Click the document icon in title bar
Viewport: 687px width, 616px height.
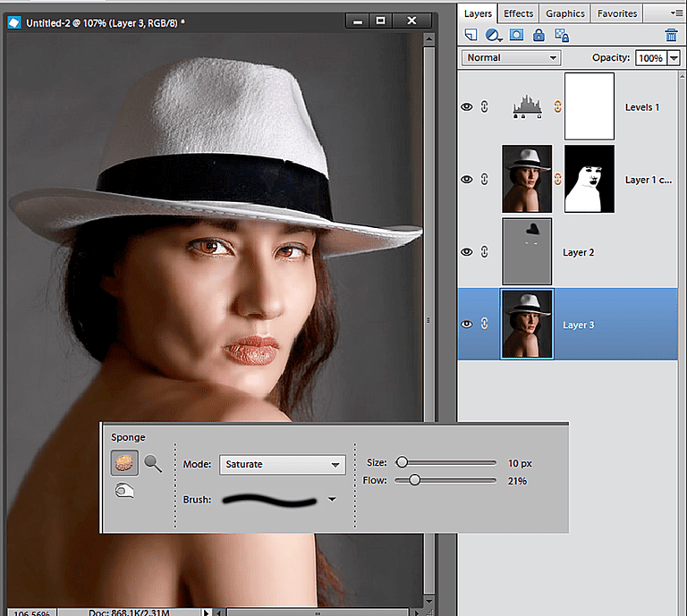point(14,22)
